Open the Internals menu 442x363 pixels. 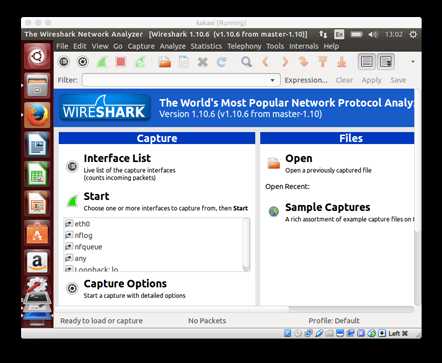304,46
